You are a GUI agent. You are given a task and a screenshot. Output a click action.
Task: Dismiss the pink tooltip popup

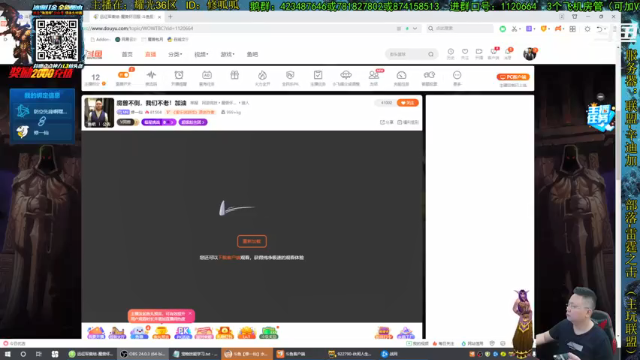190,313
